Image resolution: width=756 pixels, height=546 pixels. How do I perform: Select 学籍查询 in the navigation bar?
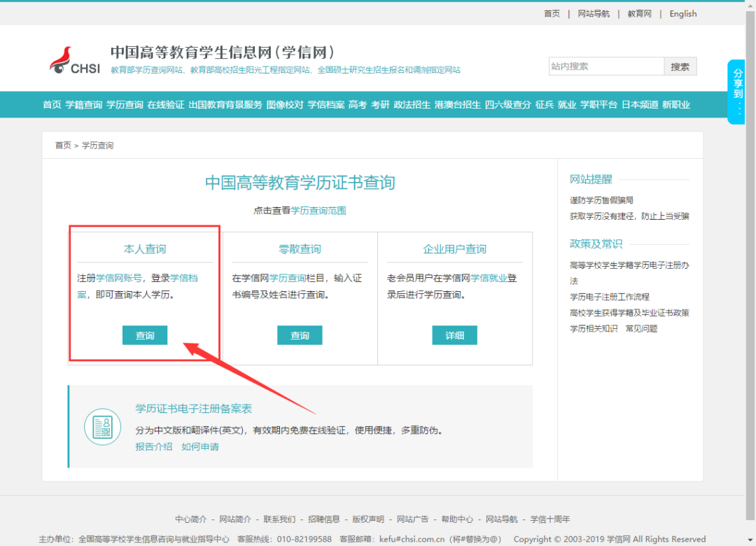point(83,105)
